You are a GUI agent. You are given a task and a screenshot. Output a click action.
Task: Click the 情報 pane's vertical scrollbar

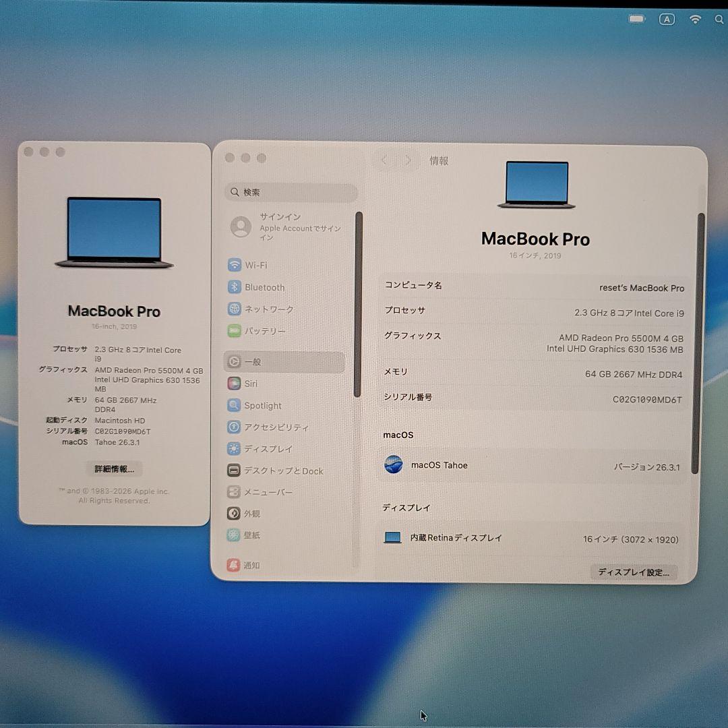point(698,343)
